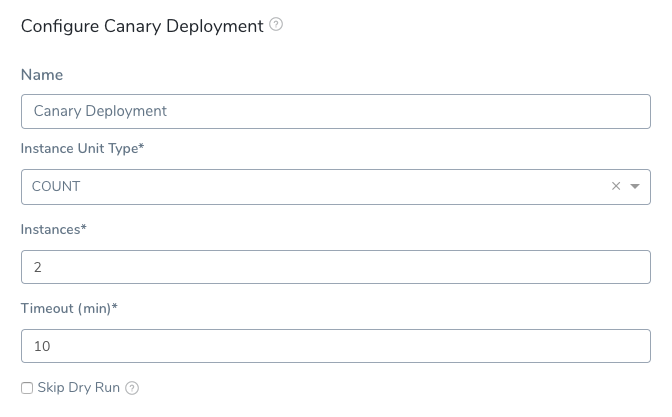Focus the Name input field
Screen dimensions: 672x417
(336, 111)
